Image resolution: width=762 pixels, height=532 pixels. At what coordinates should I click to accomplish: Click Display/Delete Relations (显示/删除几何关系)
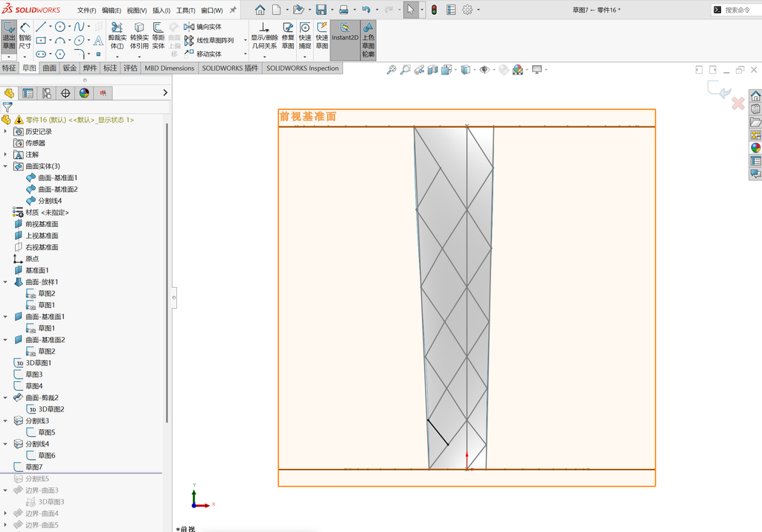point(264,36)
